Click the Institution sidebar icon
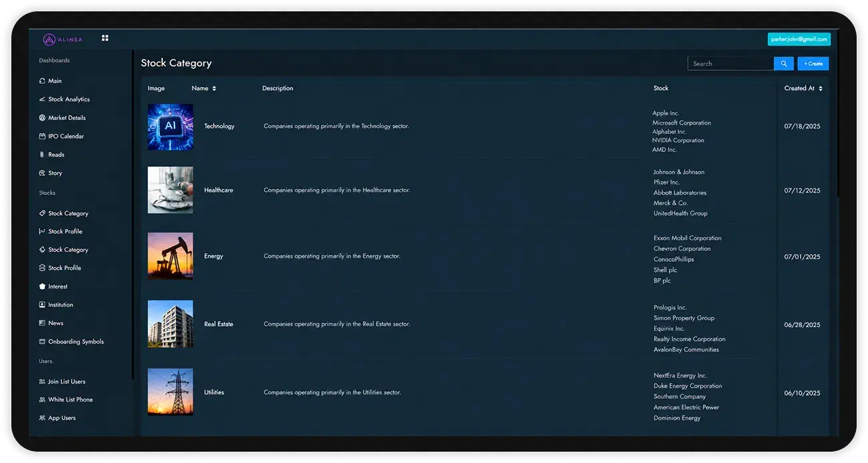This screenshot has width=868, height=463. 43,304
